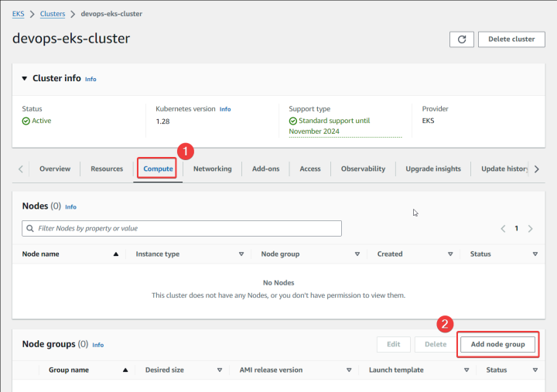This screenshot has height=392, width=557.
Task: Go to next Nodes page
Action: pos(530,229)
